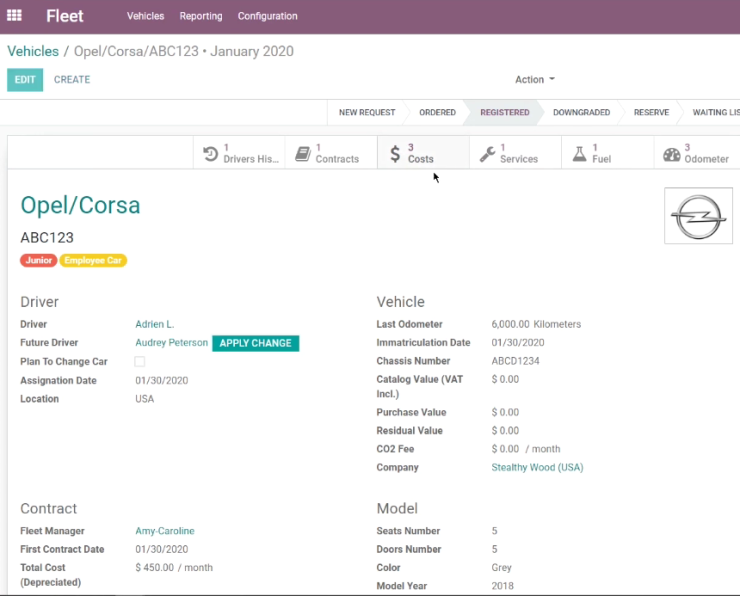Click the EDIT button

(x=25, y=80)
